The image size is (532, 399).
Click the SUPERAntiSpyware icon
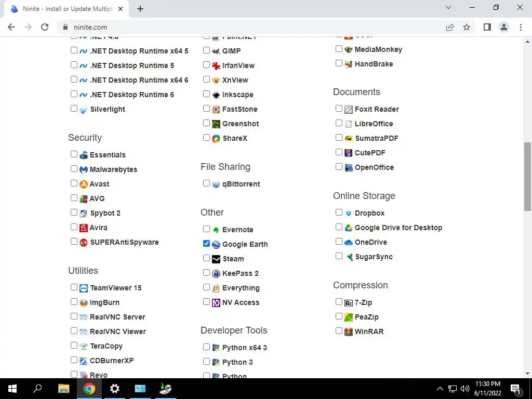pos(84,242)
